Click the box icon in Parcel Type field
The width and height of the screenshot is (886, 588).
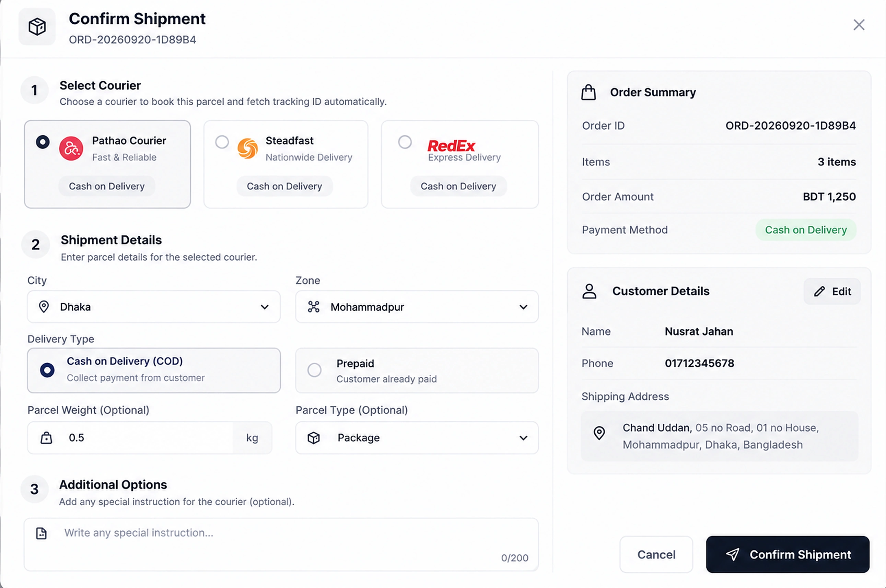pos(314,438)
